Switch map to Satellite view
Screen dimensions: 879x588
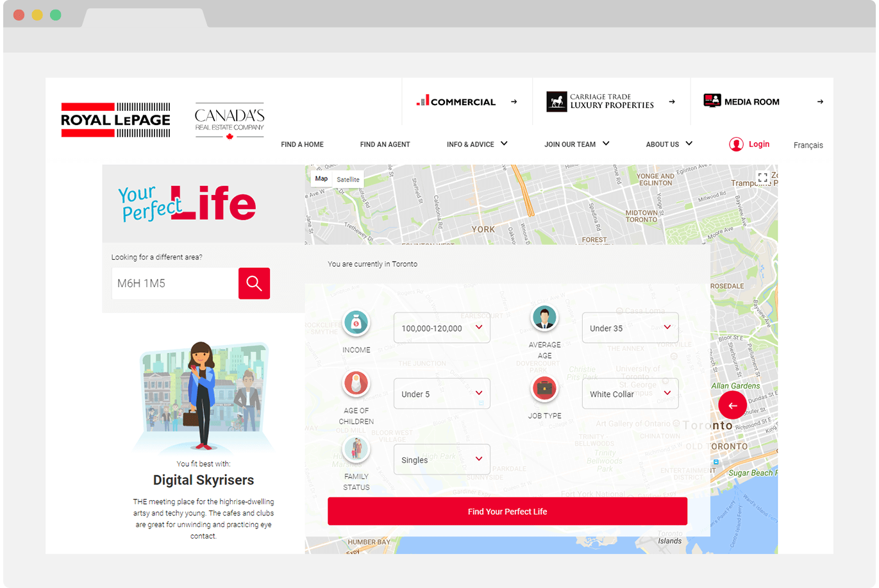click(x=348, y=180)
